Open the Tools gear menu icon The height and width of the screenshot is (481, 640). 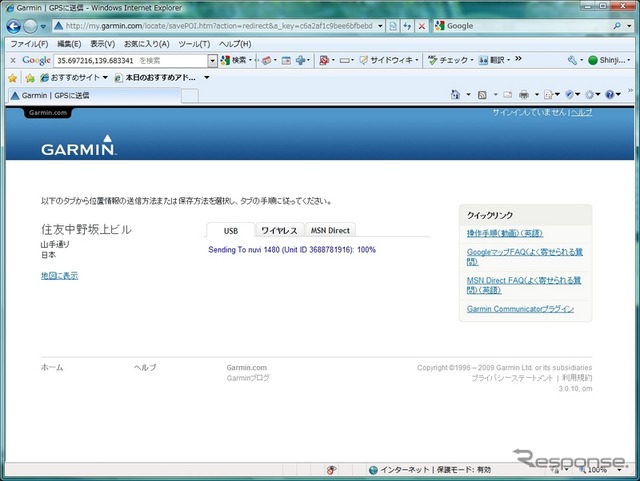point(589,95)
